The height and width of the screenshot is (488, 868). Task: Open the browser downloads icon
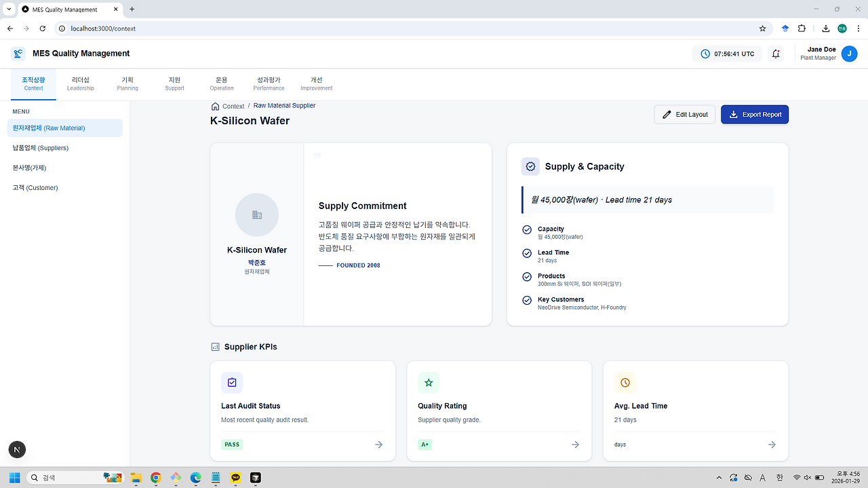(826, 29)
